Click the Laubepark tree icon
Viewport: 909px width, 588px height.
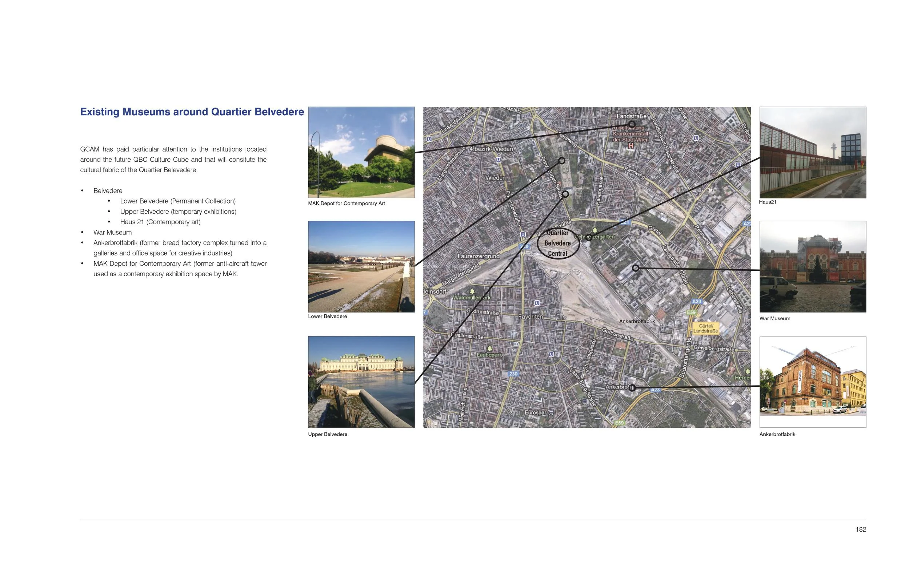[x=490, y=348]
